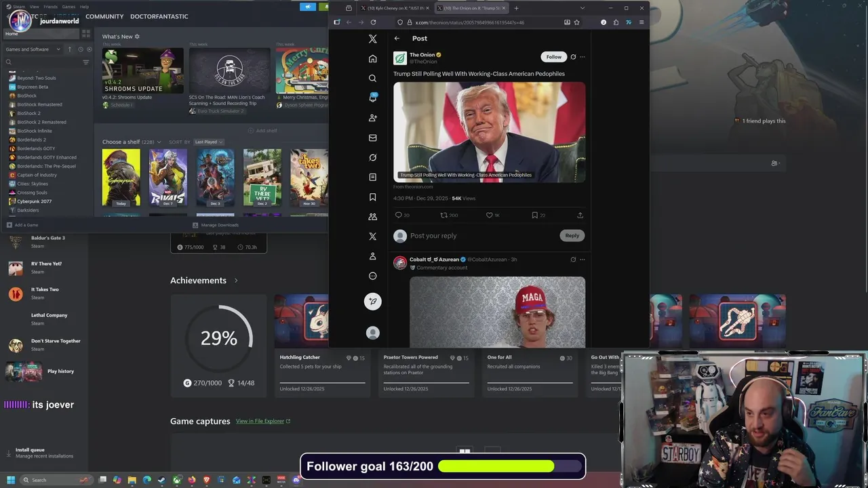Viewport: 868px width, 488px height.
Task: Open Profile icon in X sidebar
Action: [372, 256]
